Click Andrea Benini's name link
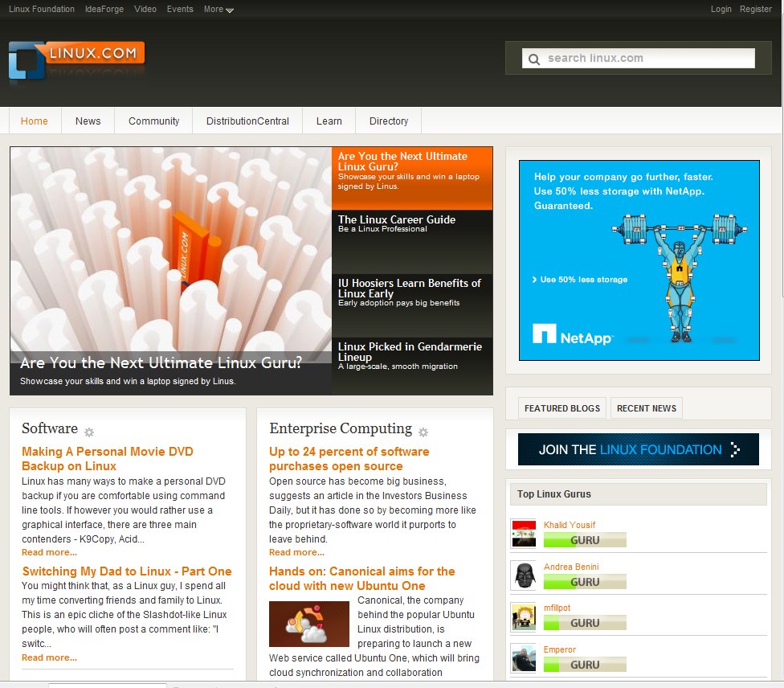 point(571,567)
